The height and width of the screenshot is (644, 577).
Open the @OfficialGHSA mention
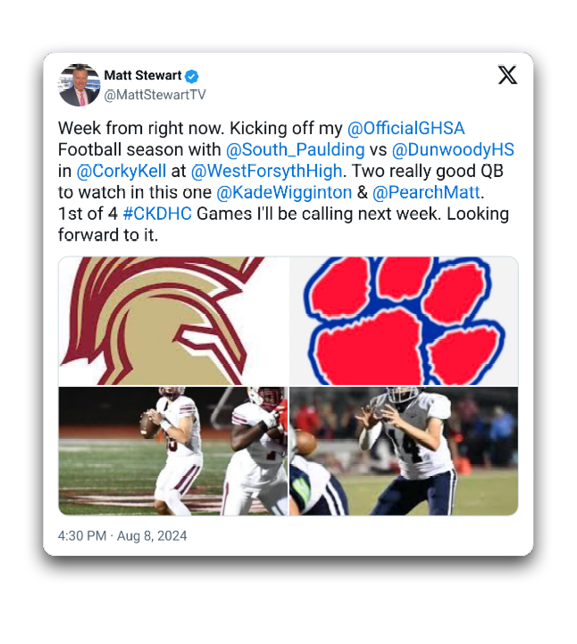point(406,128)
